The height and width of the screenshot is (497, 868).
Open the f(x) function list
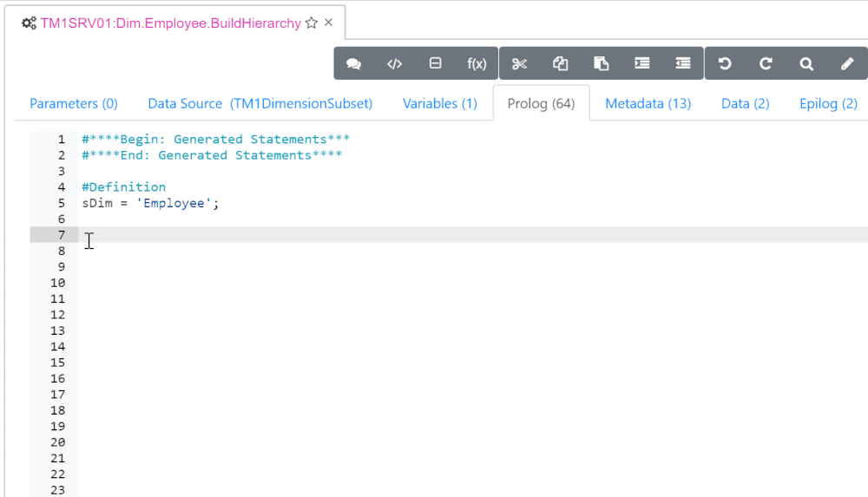pyautogui.click(x=477, y=63)
